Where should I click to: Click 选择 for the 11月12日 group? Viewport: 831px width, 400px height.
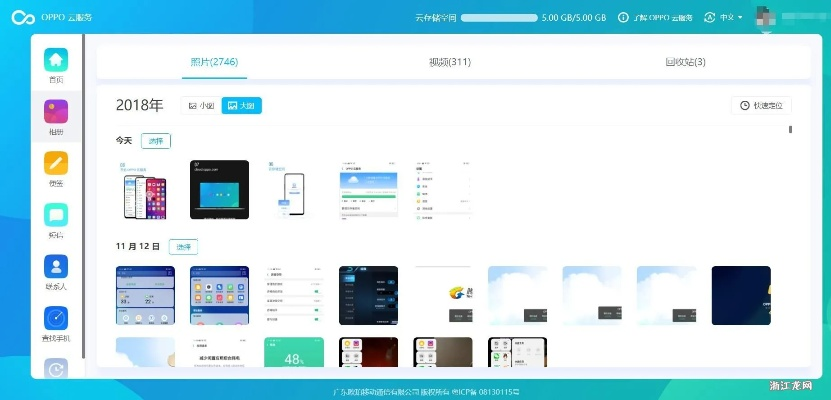click(x=183, y=246)
